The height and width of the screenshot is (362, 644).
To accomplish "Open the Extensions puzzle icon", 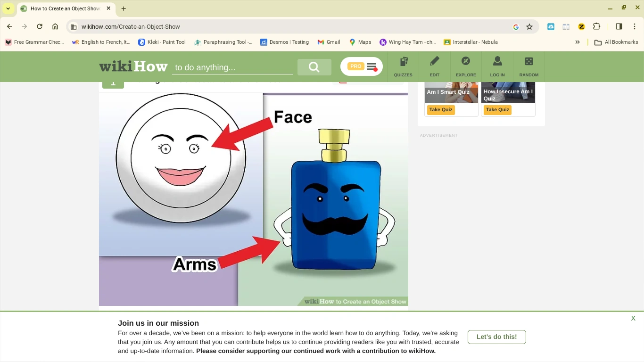I will click(x=596, y=27).
